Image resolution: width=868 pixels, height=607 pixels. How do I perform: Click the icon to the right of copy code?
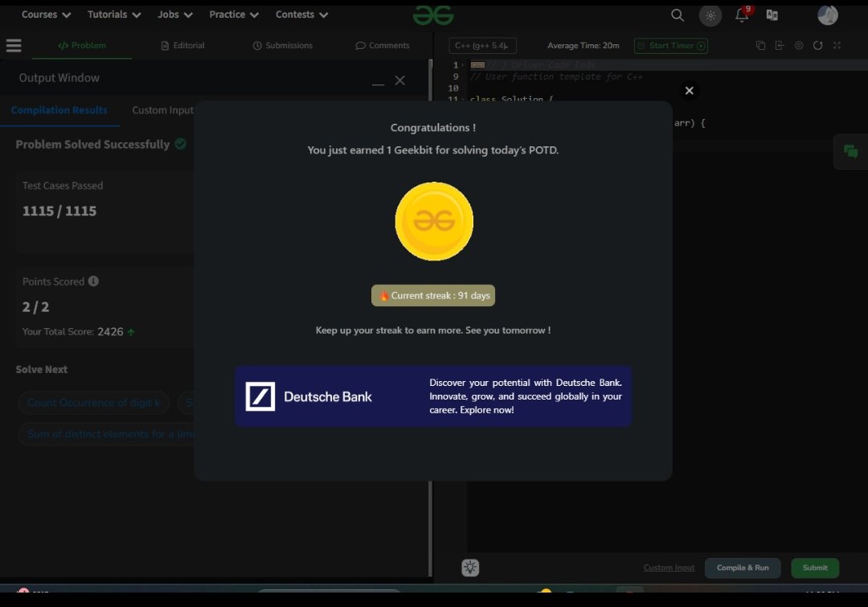(780, 45)
